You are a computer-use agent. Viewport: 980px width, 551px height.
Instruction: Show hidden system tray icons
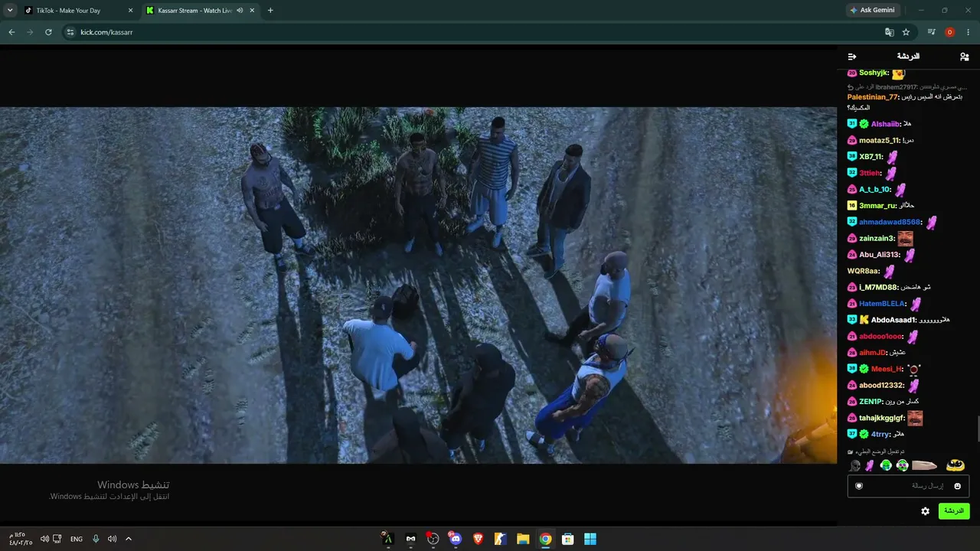pos(129,539)
